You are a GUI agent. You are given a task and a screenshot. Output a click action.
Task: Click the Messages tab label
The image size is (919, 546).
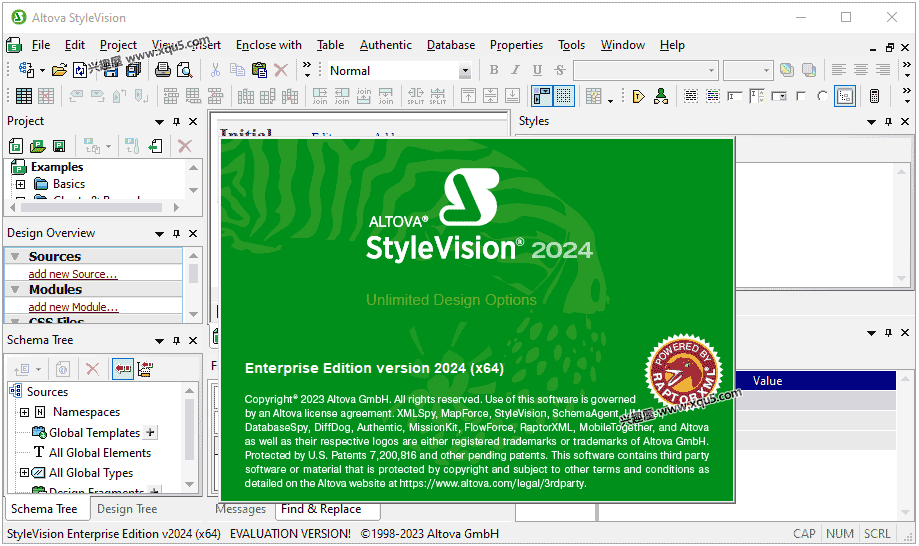(x=240, y=509)
